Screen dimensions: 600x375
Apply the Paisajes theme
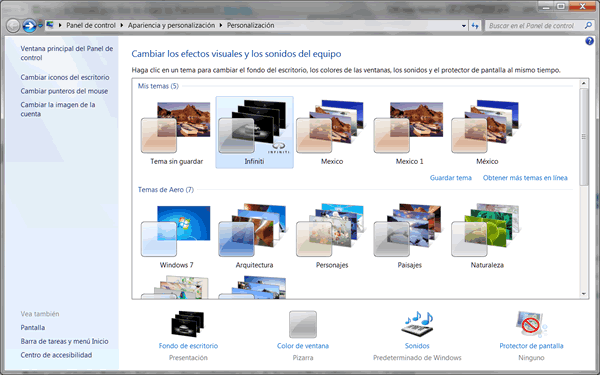pyautogui.click(x=409, y=236)
